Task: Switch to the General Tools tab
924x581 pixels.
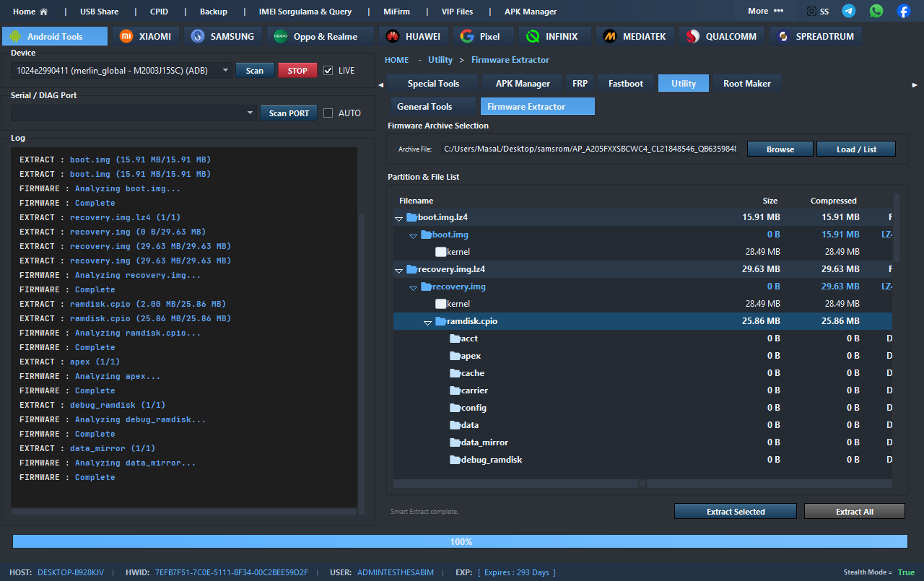Action: 424,107
